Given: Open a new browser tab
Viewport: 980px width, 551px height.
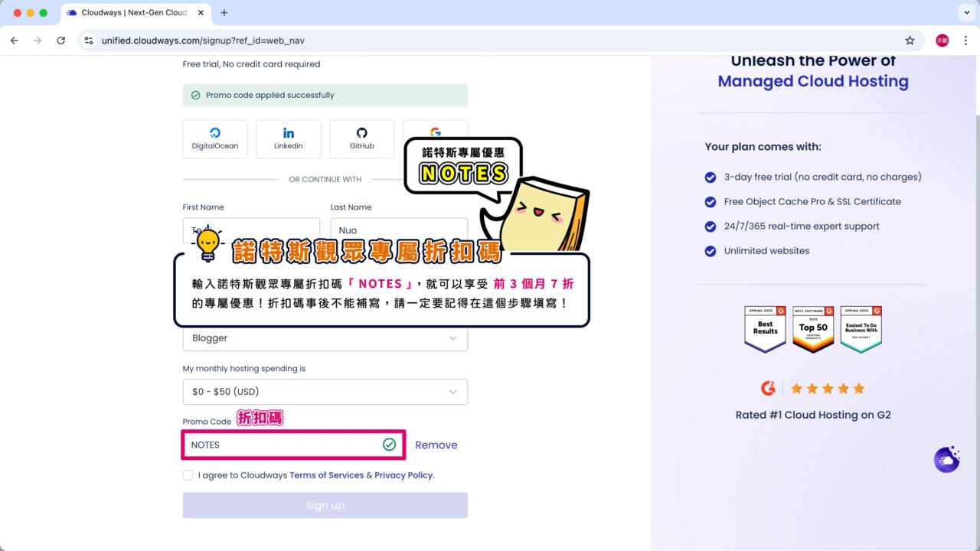Looking at the screenshot, I should tap(224, 13).
